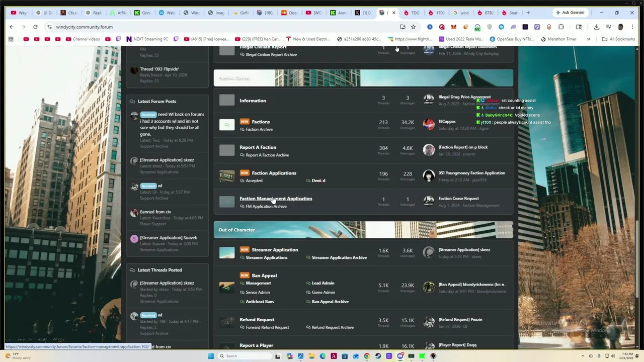Open All Bookmarks folder
The height and width of the screenshot is (362, 644).
tap(618, 39)
